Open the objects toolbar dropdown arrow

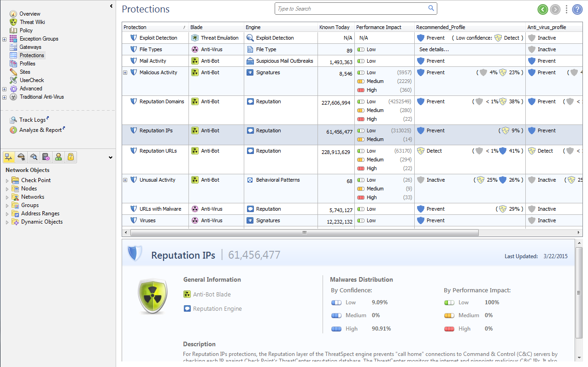click(x=111, y=158)
